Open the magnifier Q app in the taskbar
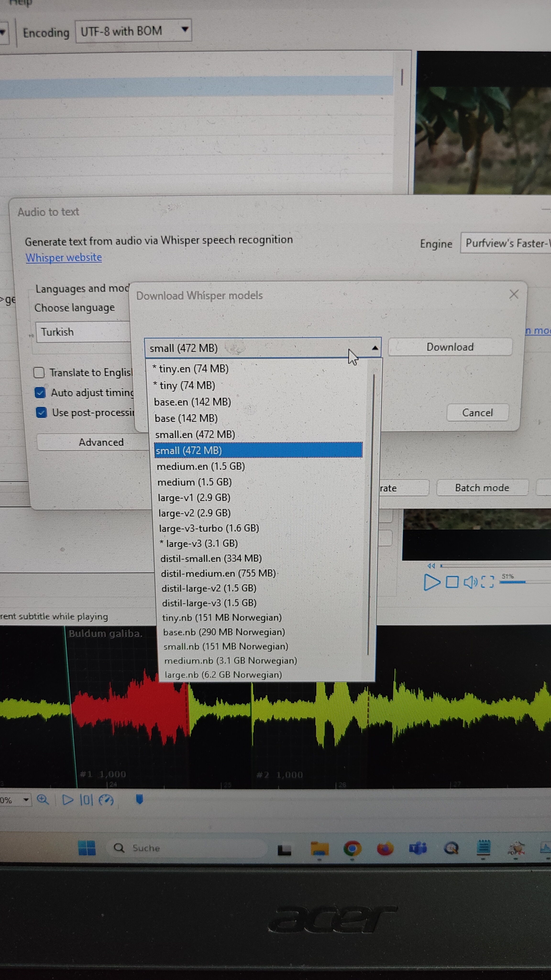The height and width of the screenshot is (980, 551). [x=451, y=848]
